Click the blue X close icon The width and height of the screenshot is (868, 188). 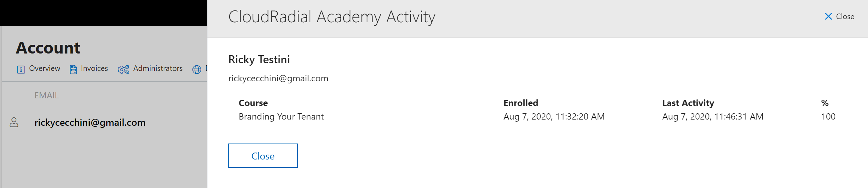pos(828,17)
